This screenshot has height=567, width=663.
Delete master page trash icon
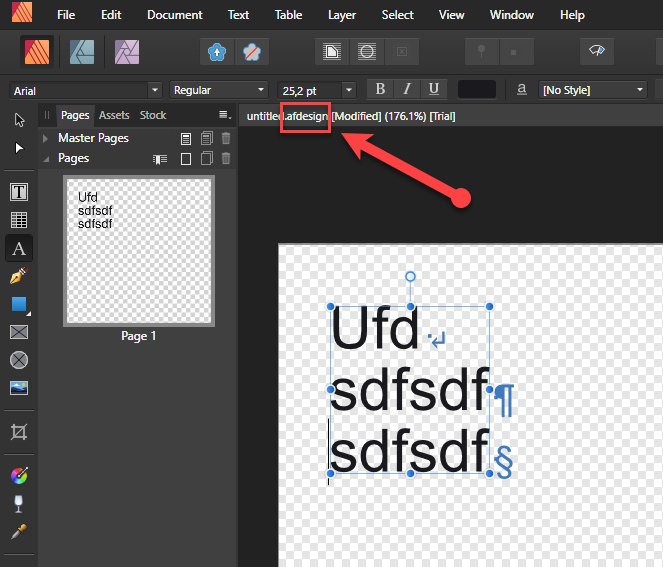226,138
